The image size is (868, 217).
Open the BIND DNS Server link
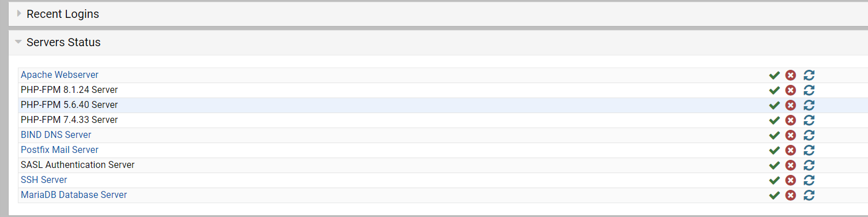point(56,134)
